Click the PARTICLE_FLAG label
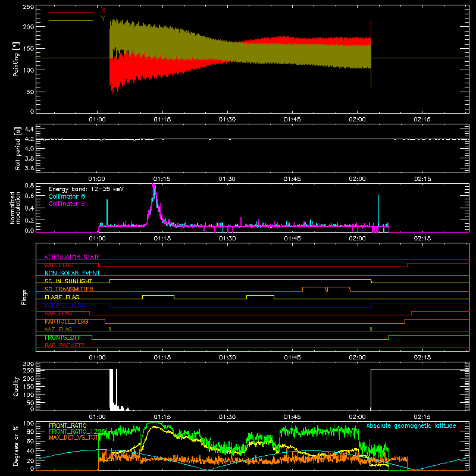476x476 pixels. 67,321
